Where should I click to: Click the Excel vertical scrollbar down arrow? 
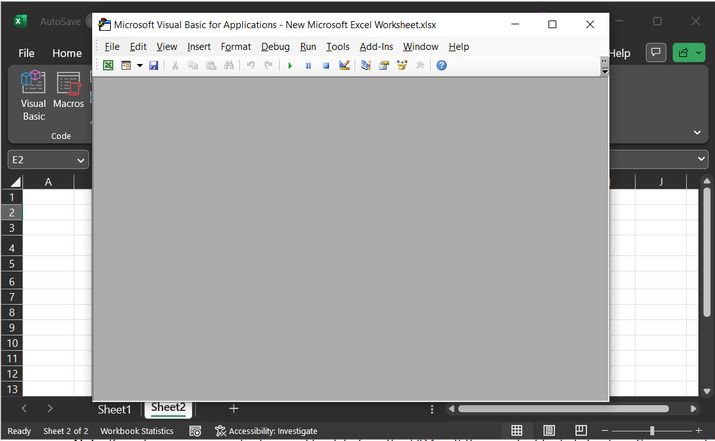706,391
